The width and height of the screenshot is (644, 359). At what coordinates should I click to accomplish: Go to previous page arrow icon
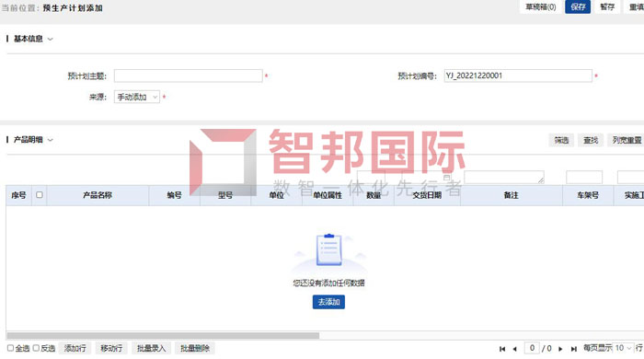(x=514, y=349)
